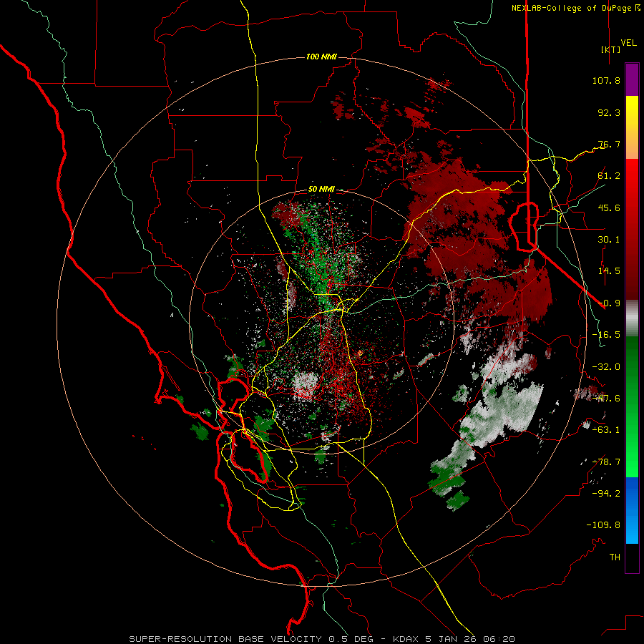Click the purple segment of the color bar

pos(632,79)
